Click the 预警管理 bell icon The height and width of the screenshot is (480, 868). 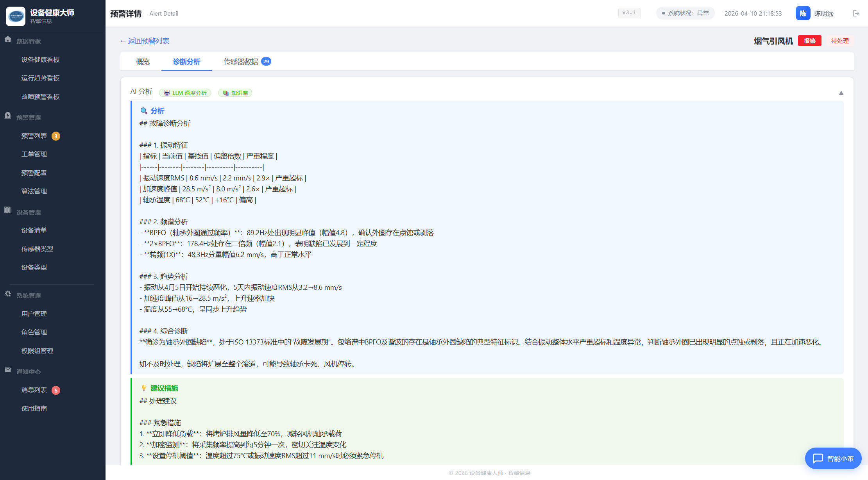tap(8, 116)
